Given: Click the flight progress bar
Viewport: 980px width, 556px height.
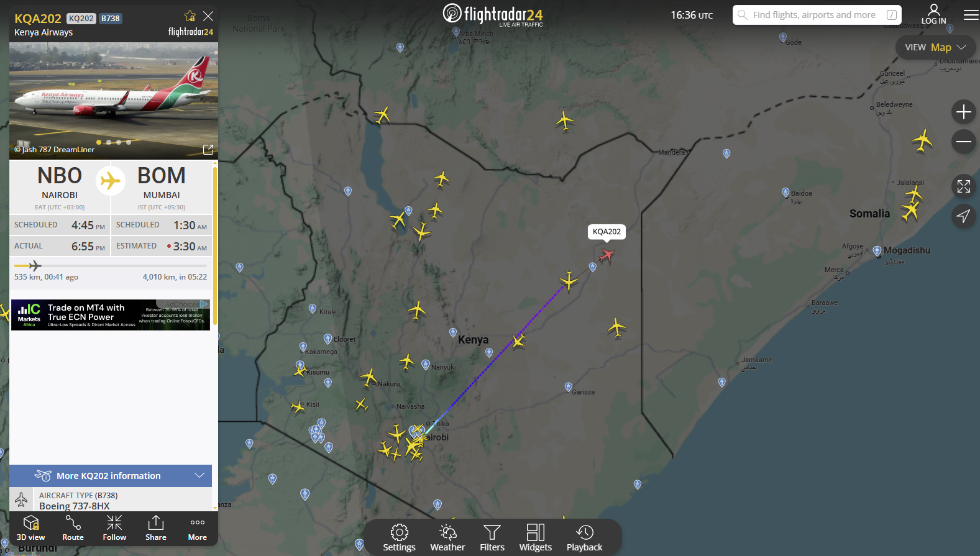Looking at the screenshot, I should (111, 266).
